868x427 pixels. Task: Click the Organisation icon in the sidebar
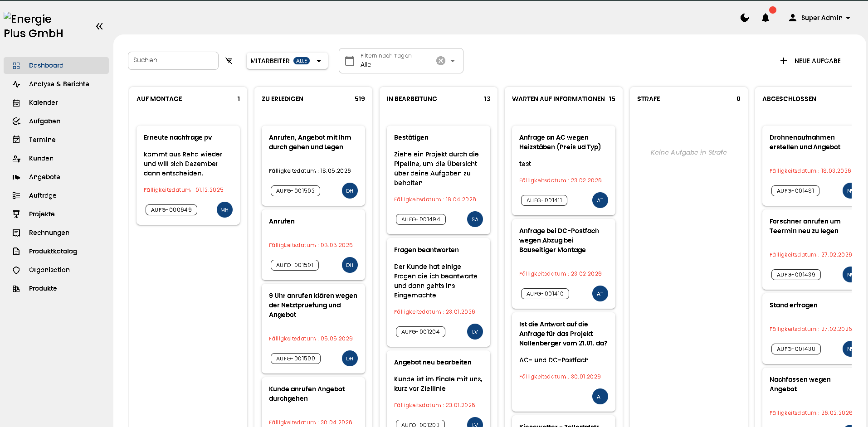[16, 270]
